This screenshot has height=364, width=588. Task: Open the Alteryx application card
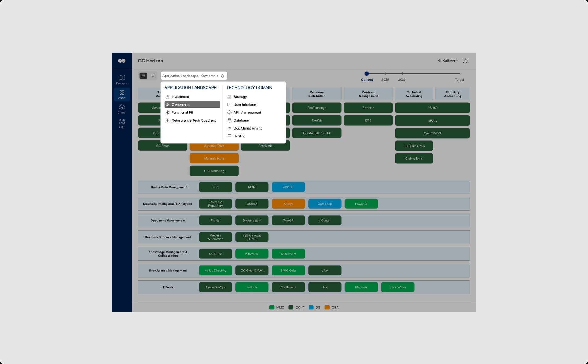click(x=288, y=204)
